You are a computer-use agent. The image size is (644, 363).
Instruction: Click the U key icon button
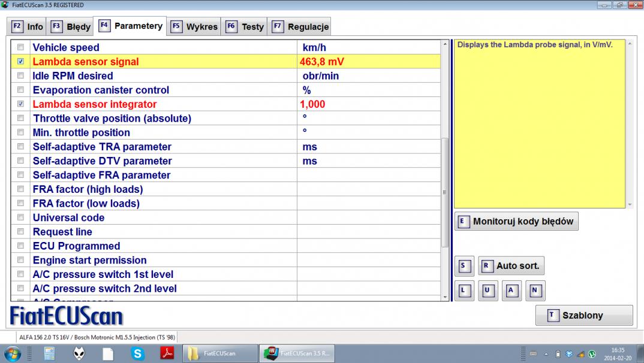tap(487, 291)
